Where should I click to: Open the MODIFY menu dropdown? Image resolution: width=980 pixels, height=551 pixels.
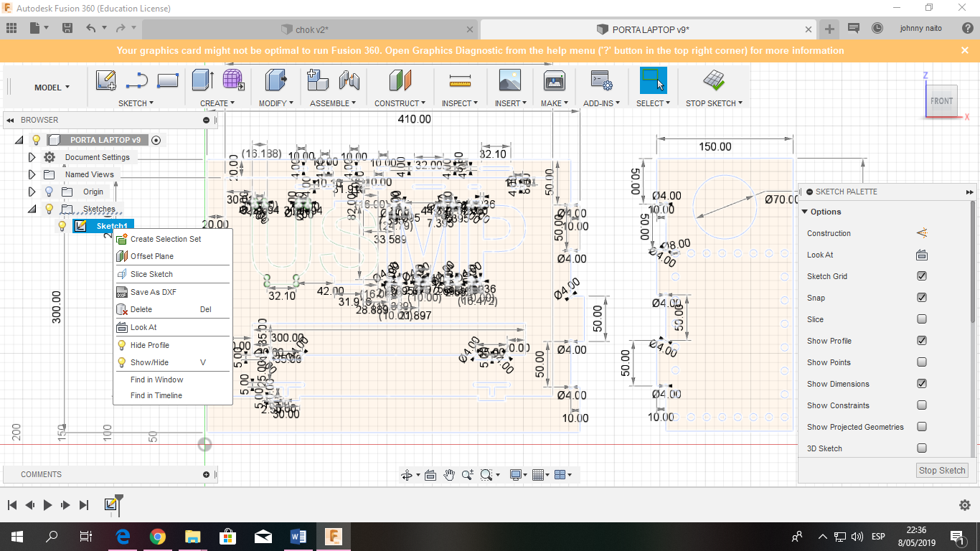276,103
